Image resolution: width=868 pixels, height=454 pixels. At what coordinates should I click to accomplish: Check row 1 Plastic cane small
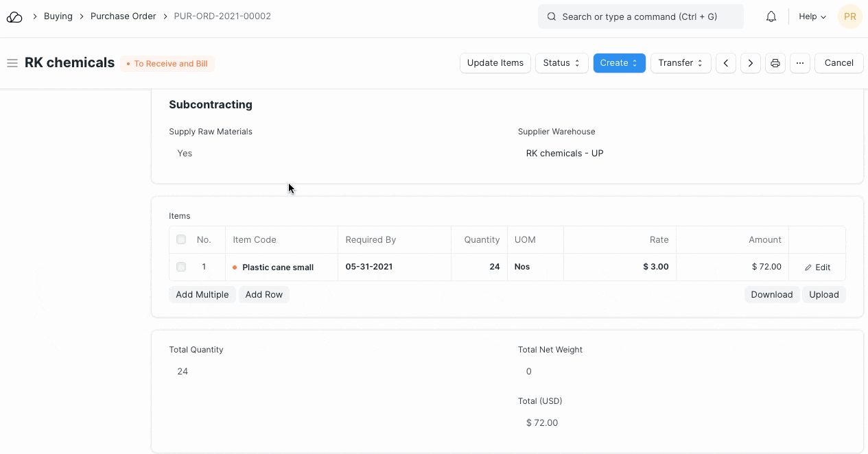point(181,267)
